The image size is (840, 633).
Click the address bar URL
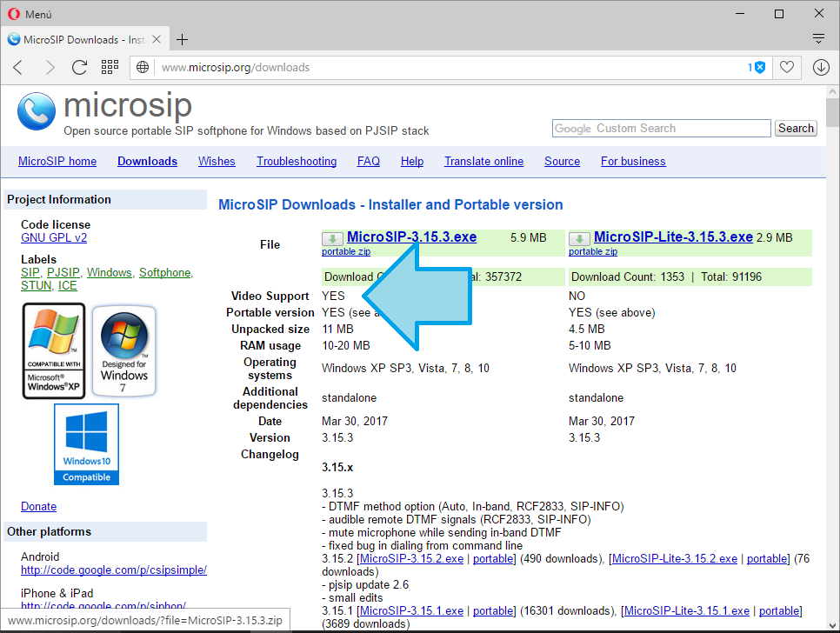click(236, 68)
